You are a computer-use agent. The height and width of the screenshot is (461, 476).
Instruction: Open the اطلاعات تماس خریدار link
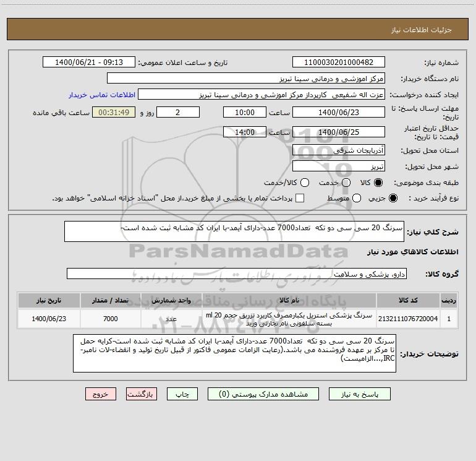coord(102,95)
